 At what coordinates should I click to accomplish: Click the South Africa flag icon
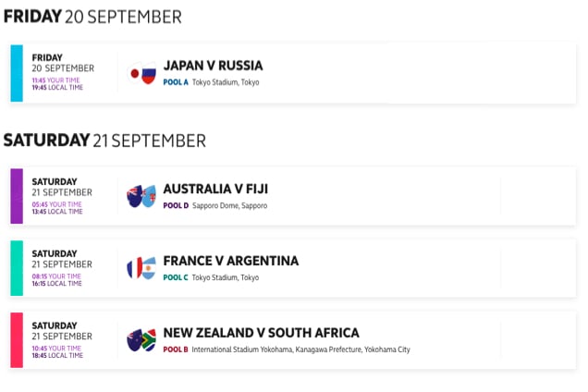tap(149, 340)
